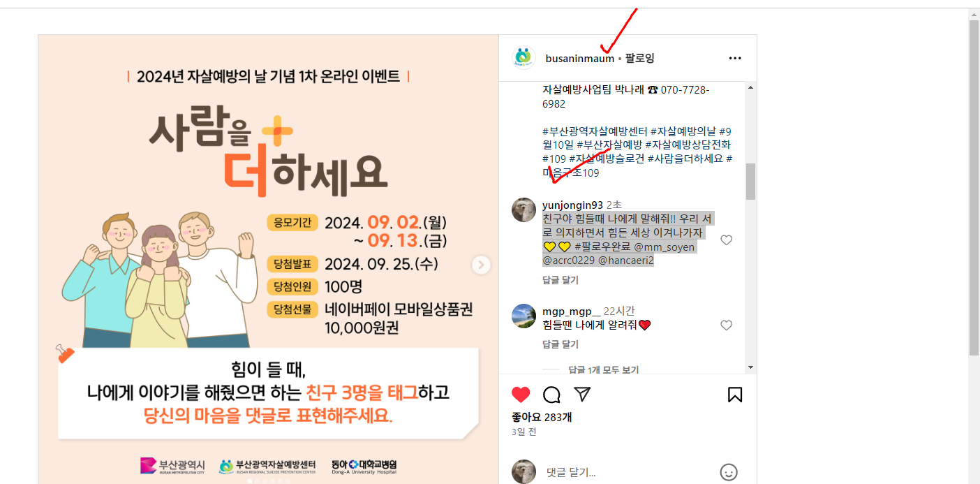
Task: Open the emoji picker in comment box
Action: [729, 472]
